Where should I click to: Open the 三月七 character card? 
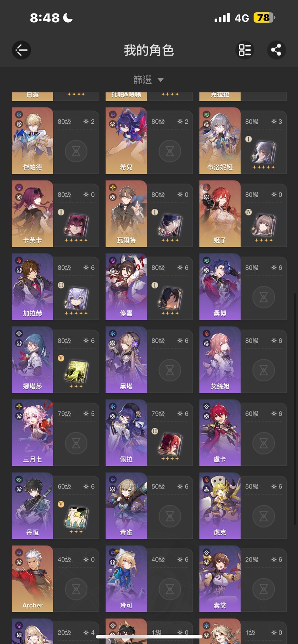tap(33, 433)
